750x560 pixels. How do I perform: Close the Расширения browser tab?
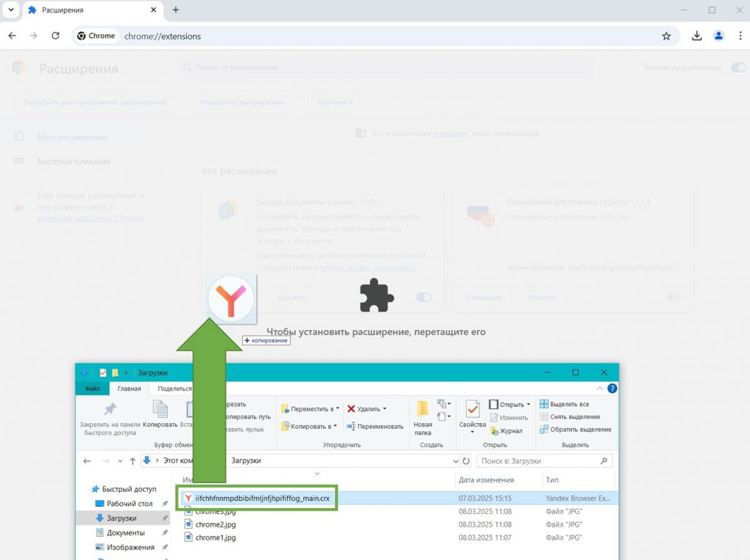(153, 11)
